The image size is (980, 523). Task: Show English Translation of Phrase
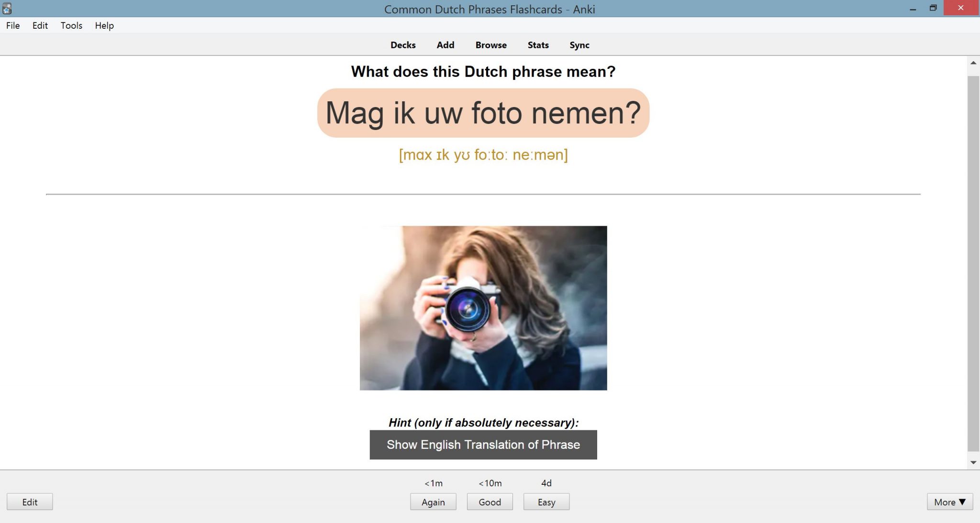[483, 445]
